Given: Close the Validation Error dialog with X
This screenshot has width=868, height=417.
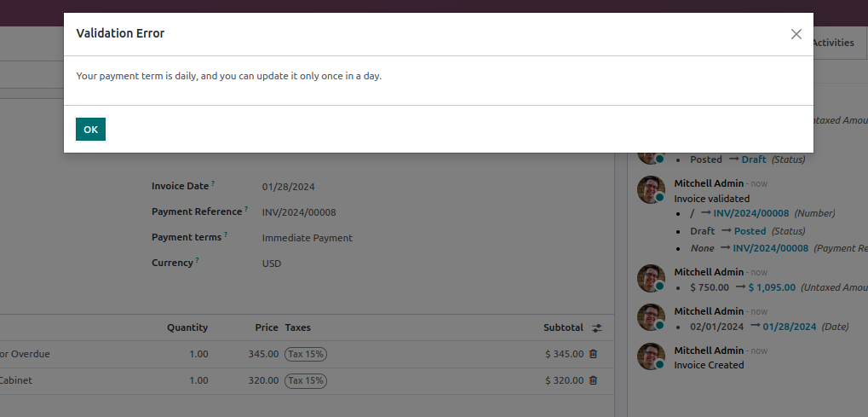Looking at the screenshot, I should 796,34.
